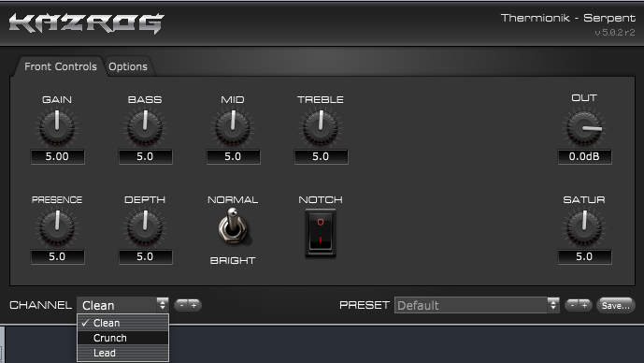Flip the Normal/Bright toggle switch
The image size is (644, 363).
point(233,227)
